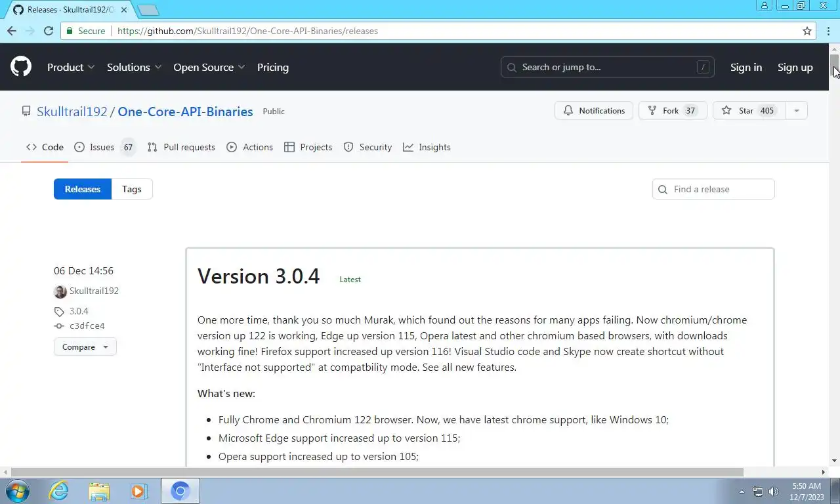
Task: Click the vertical scrollbar thumb
Action: click(835, 66)
